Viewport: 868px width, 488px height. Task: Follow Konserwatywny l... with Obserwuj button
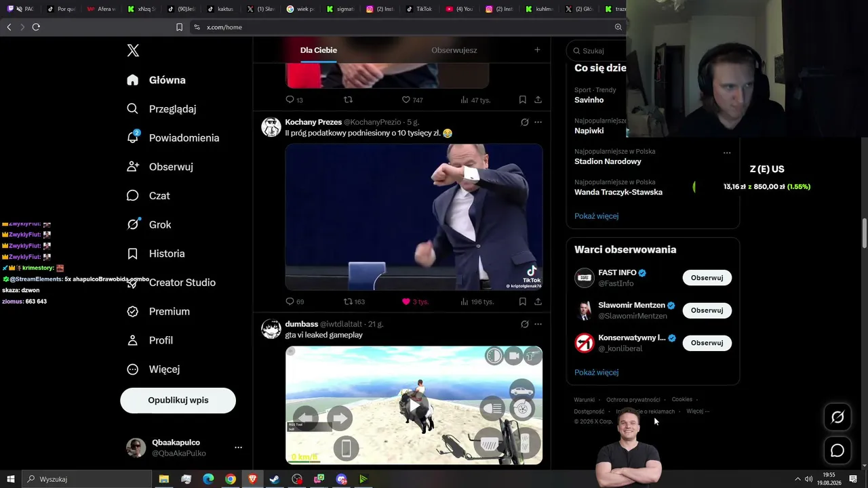(x=707, y=343)
